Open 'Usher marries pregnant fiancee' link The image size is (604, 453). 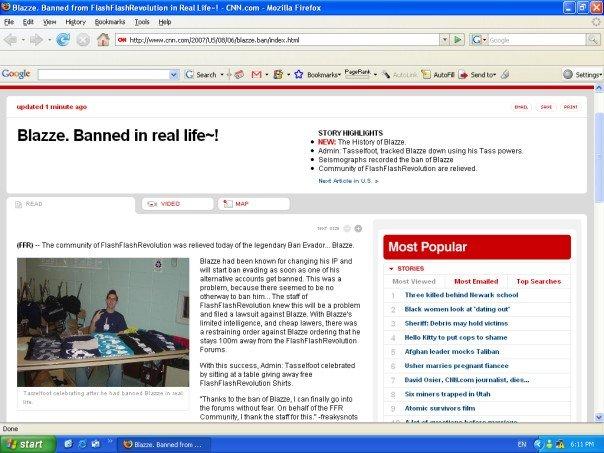(456, 366)
